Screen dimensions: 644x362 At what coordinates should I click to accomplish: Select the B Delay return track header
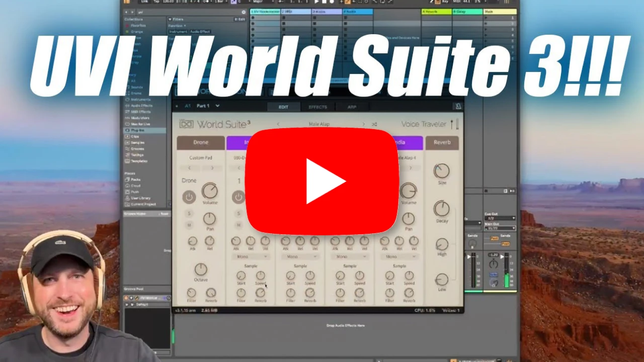tap(467, 12)
